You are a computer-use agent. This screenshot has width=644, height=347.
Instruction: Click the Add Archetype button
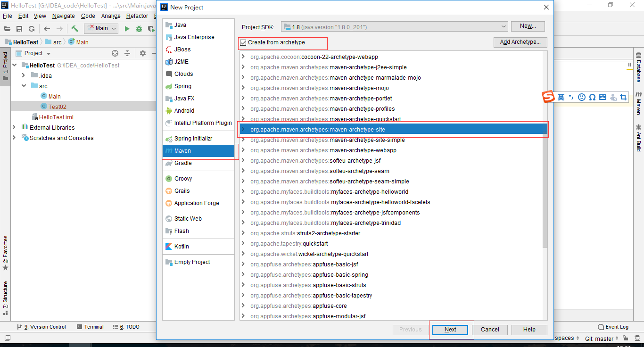[520, 42]
